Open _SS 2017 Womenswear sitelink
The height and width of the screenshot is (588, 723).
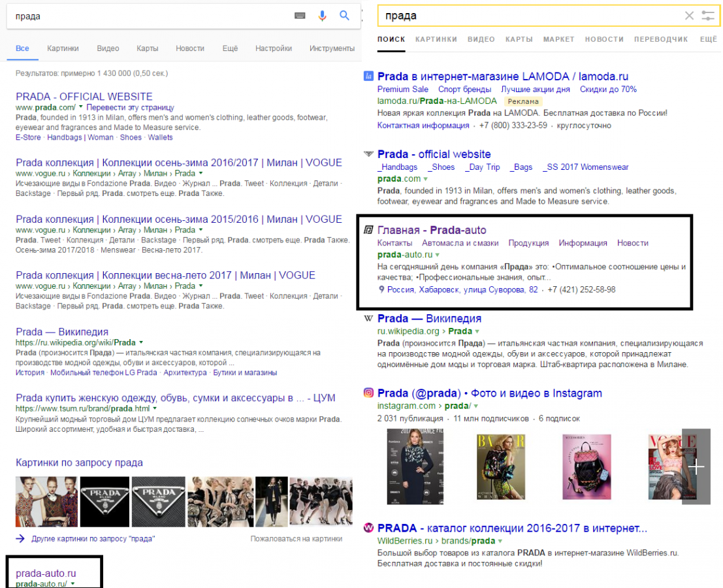tap(585, 167)
